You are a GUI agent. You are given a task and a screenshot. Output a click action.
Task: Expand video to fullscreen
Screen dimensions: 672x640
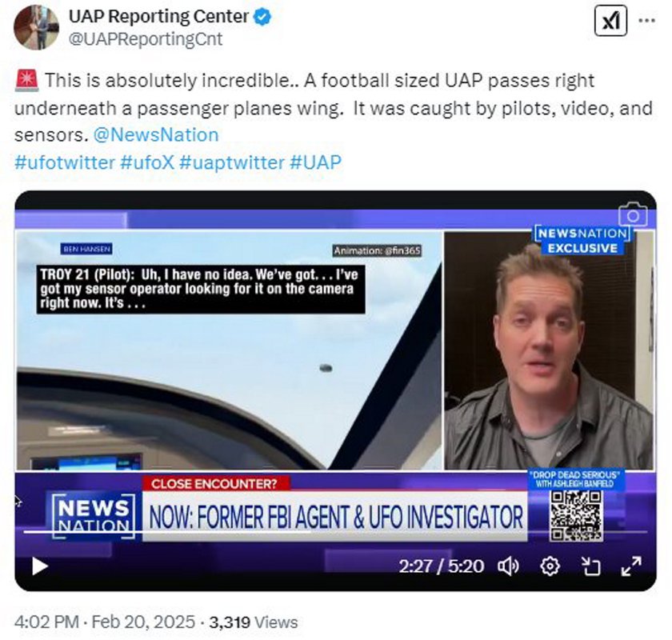[631, 566]
